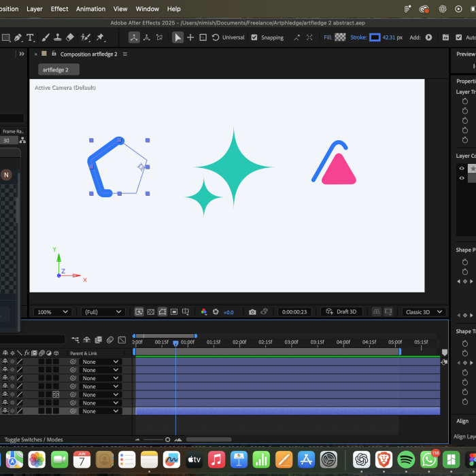Choose the Clone Stamp tool
The width and height of the screenshot is (476, 476).
[x=58, y=37]
